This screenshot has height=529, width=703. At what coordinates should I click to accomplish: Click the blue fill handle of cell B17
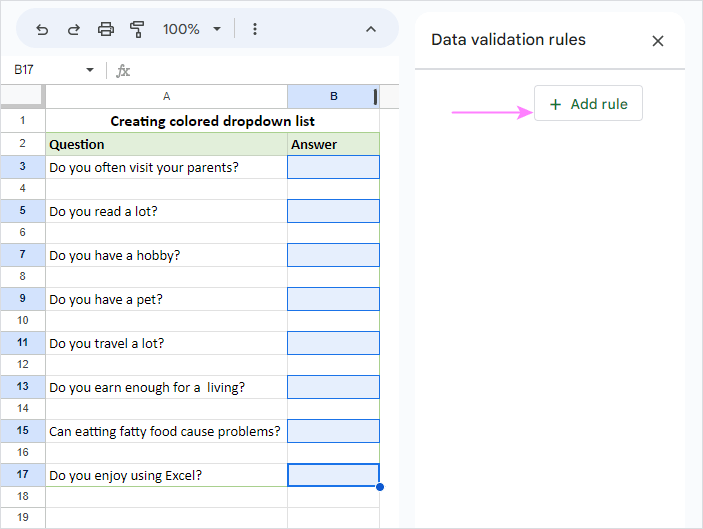pos(380,487)
